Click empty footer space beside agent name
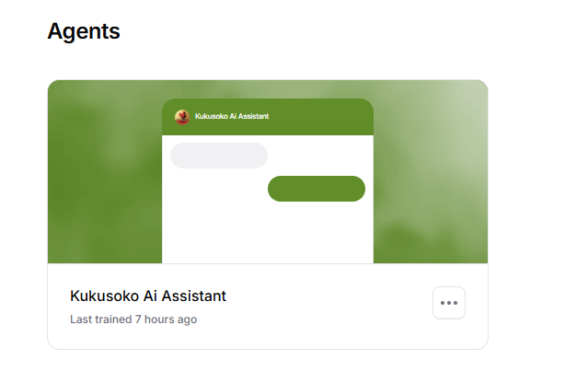This screenshot has height=383, width=588. point(331,306)
